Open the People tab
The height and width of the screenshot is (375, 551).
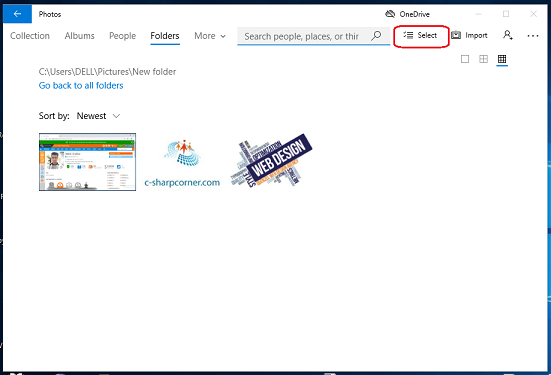pos(122,36)
